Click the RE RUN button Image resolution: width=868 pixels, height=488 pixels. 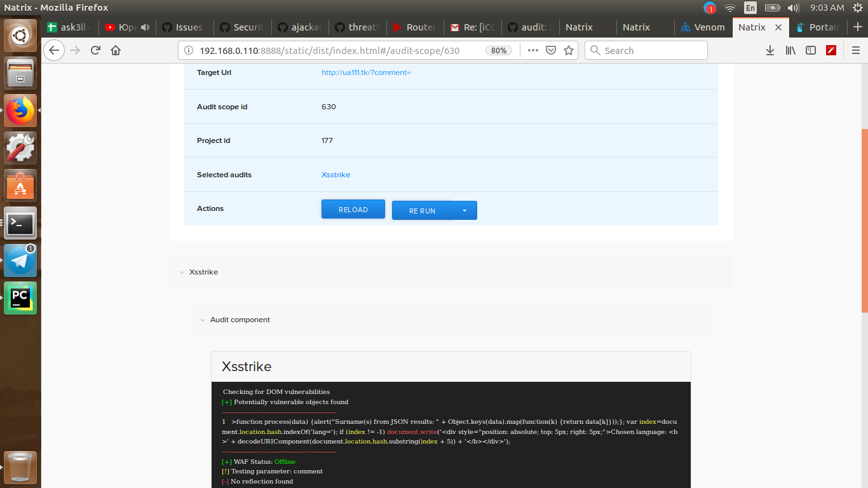click(422, 210)
